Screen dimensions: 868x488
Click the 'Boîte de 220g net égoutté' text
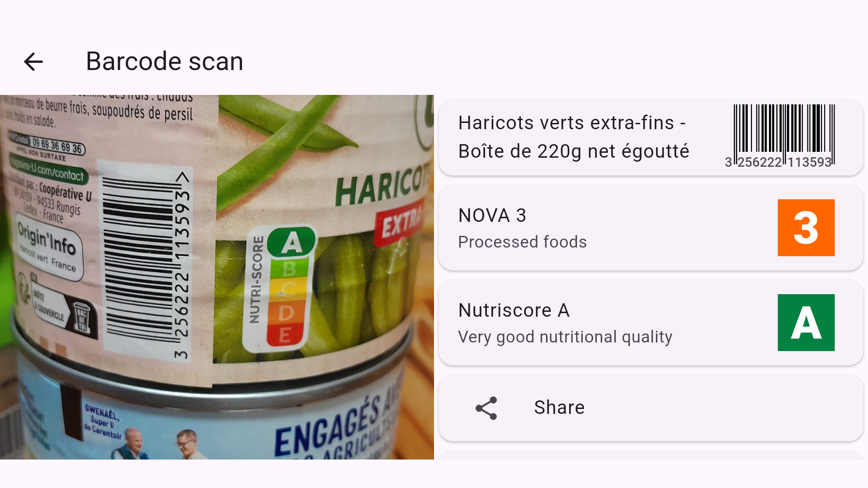(x=574, y=151)
